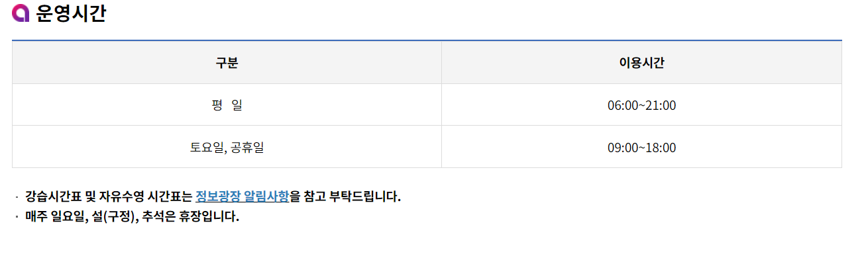The image size is (868, 256).
Task: Click the bullet dot before 강습시간표 line
Action: 17,196
